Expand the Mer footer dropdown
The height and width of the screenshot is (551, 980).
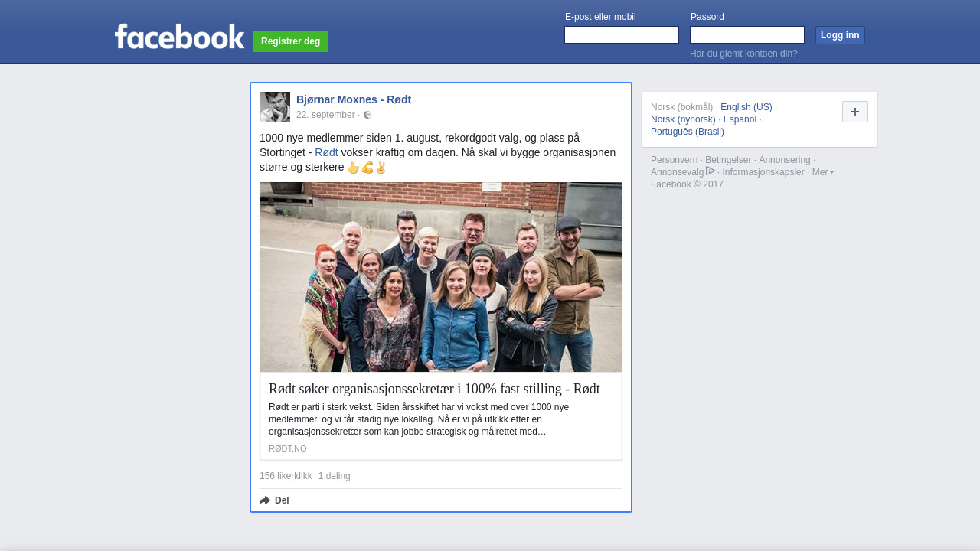[x=823, y=172]
